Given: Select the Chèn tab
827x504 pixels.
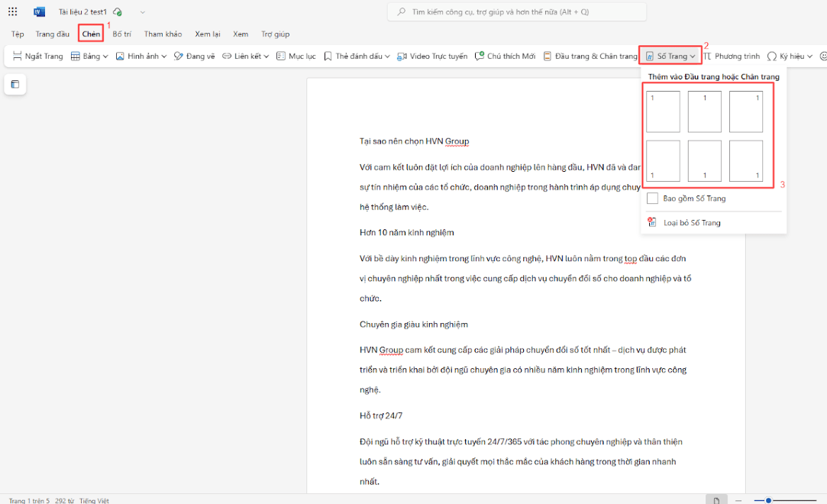Looking at the screenshot, I should click(91, 34).
